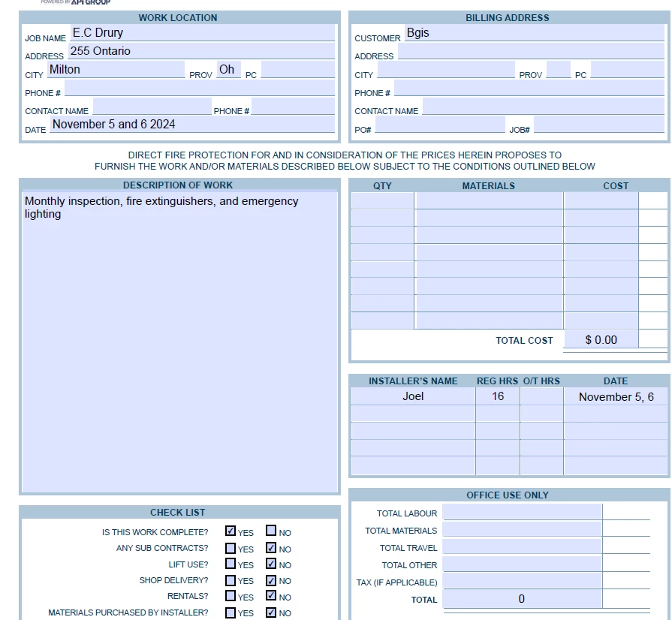Toggle NO for Materials Purchased By Installer
The height and width of the screenshot is (620, 672).
[271, 612]
